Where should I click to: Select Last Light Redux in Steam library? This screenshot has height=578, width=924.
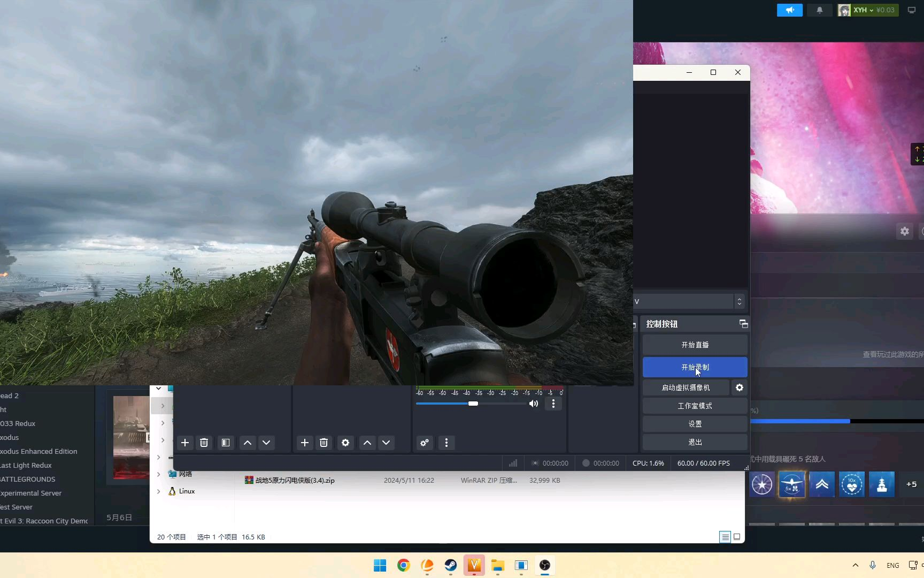tap(26, 465)
